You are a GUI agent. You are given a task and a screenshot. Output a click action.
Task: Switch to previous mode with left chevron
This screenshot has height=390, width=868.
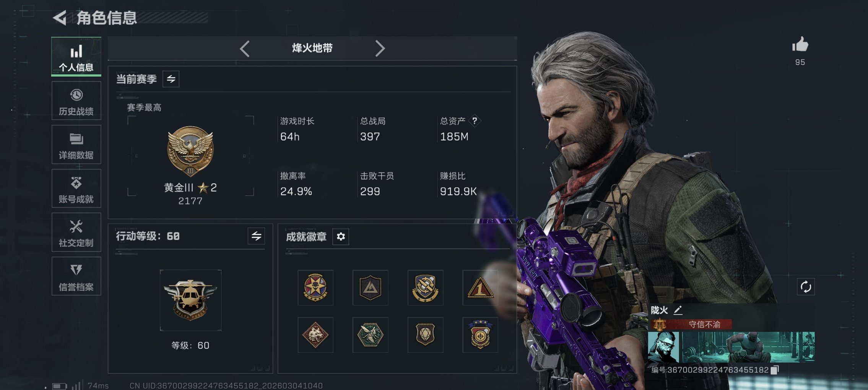click(x=245, y=49)
